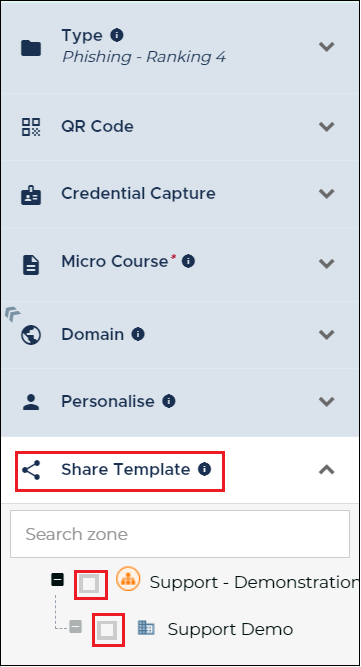Screen dimensions: 361x667
Task: Tick the Support Demo checkbox
Action: [108, 630]
